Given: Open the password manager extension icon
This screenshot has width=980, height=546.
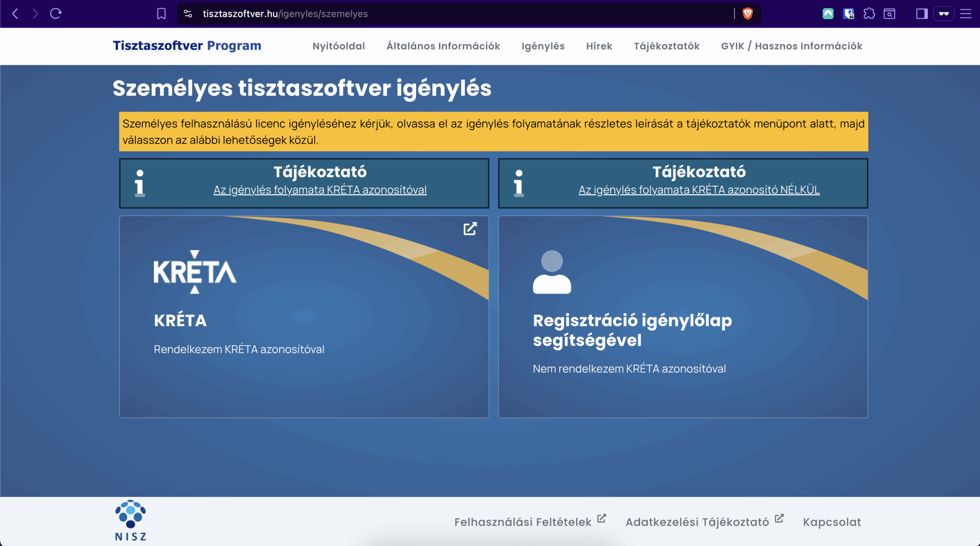Looking at the screenshot, I should pos(849,13).
